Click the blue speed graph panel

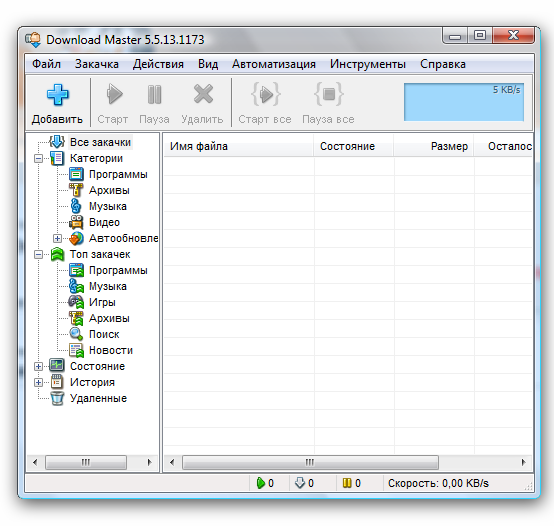point(464,102)
